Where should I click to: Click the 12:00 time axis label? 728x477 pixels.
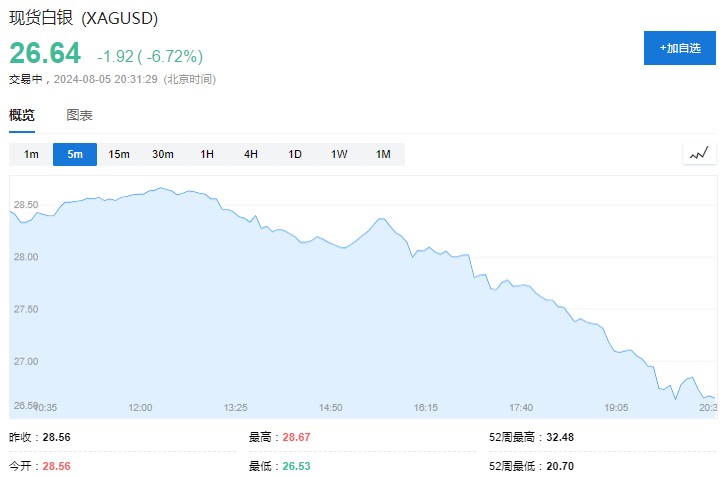coord(140,407)
